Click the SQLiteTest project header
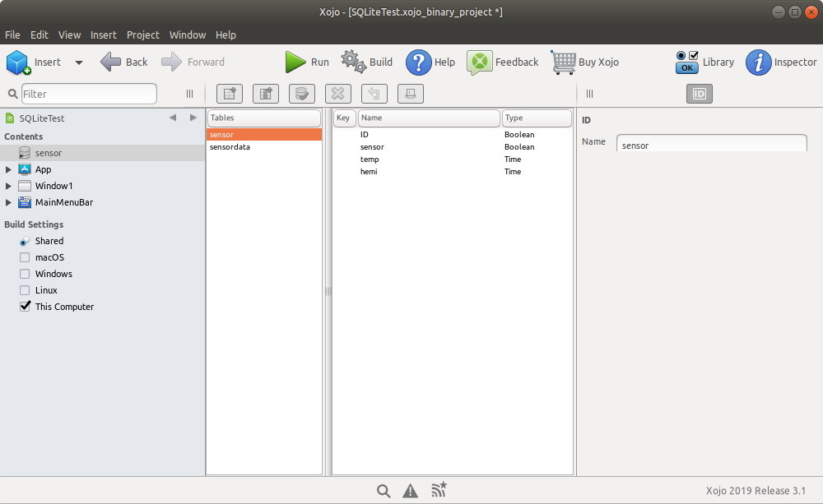 click(x=42, y=118)
